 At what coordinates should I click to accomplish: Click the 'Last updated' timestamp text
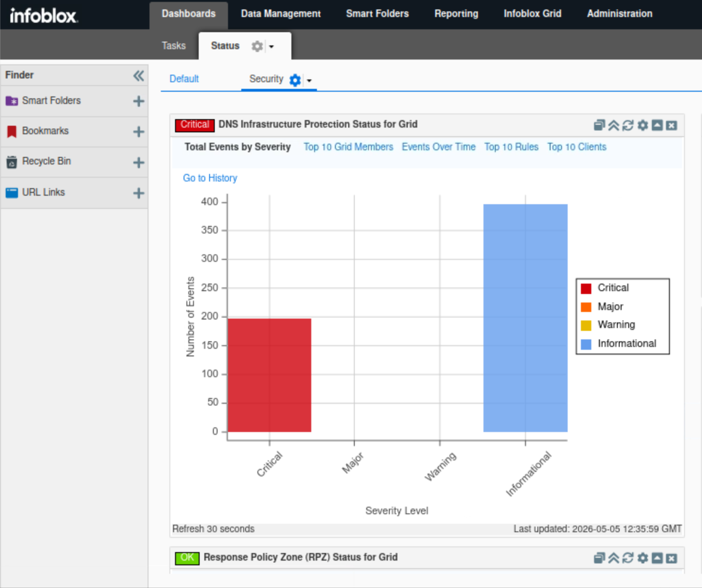(598, 529)
